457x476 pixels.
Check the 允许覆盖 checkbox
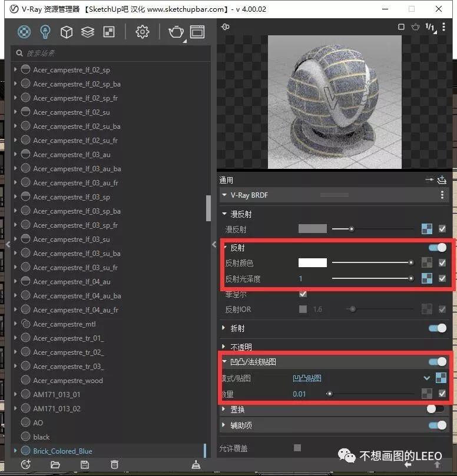pos(297,448)
